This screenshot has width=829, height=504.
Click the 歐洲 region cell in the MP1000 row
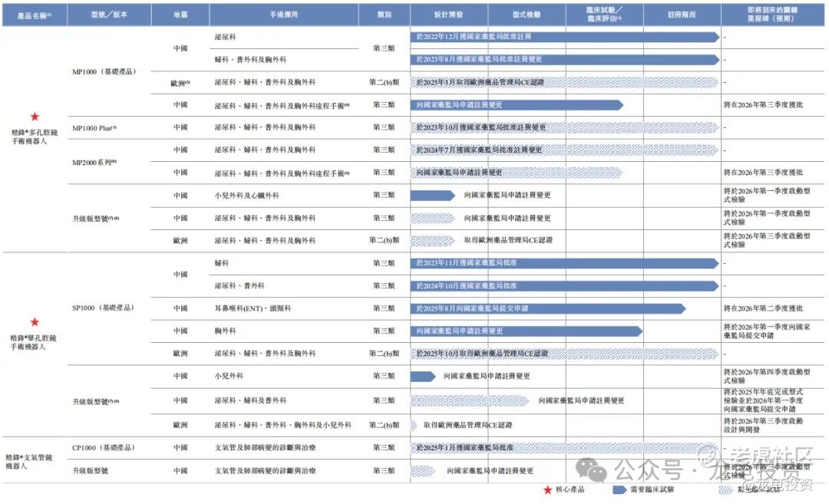[x=180, y=83]
